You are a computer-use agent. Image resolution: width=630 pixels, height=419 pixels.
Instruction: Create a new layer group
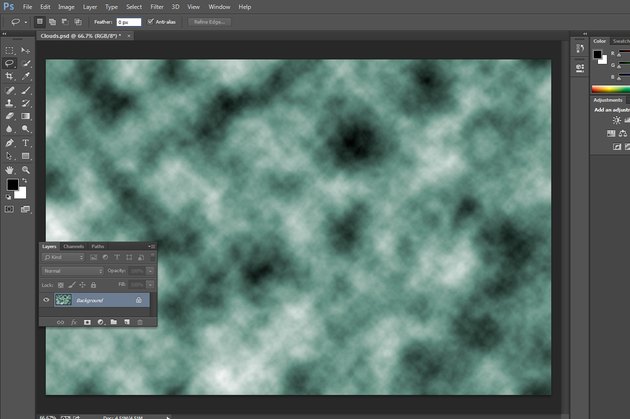click(x=114, y=322)
